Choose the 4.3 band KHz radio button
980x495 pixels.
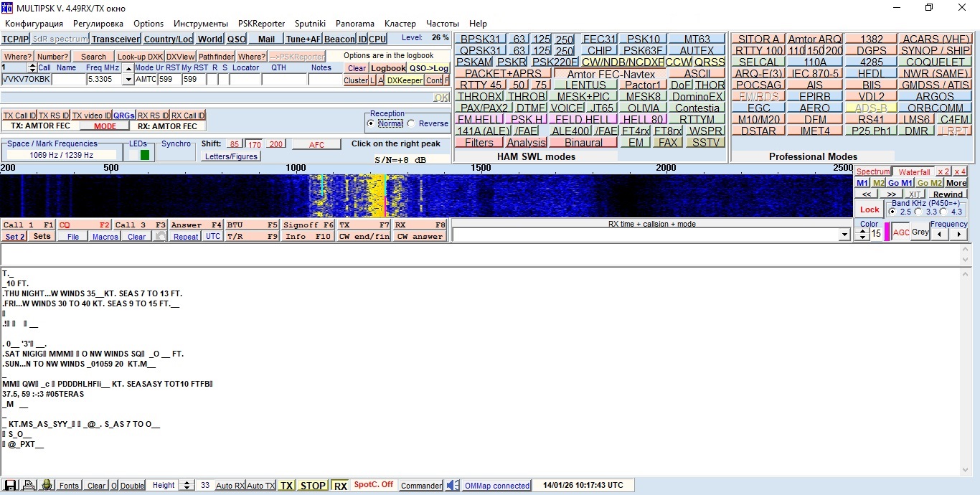(x=943, y=212)
